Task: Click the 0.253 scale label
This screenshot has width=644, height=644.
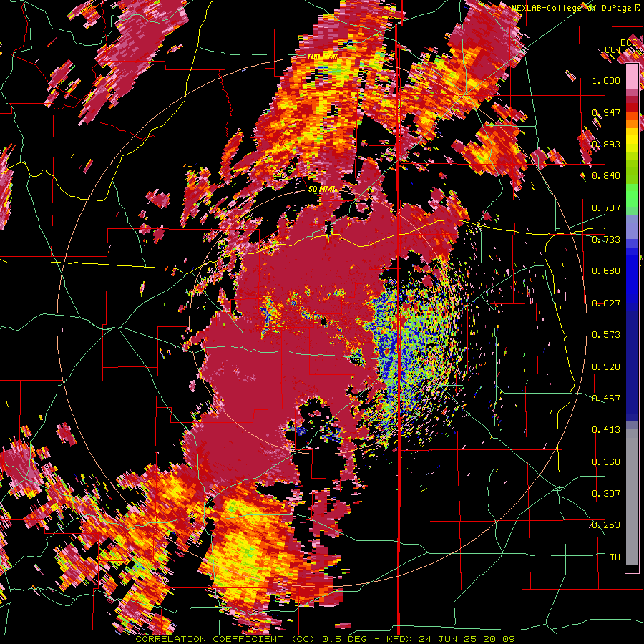Action: [606, 525]
